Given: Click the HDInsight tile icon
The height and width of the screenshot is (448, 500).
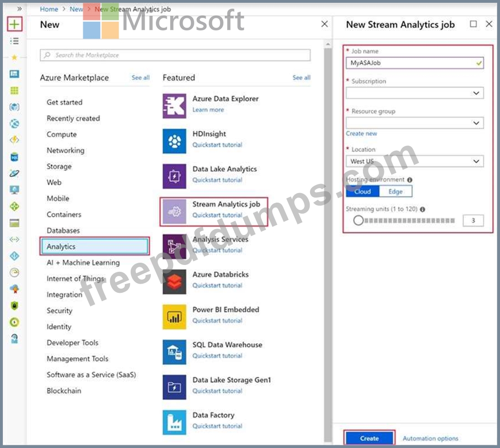Looking at the screenshot, I should (174, 141).
